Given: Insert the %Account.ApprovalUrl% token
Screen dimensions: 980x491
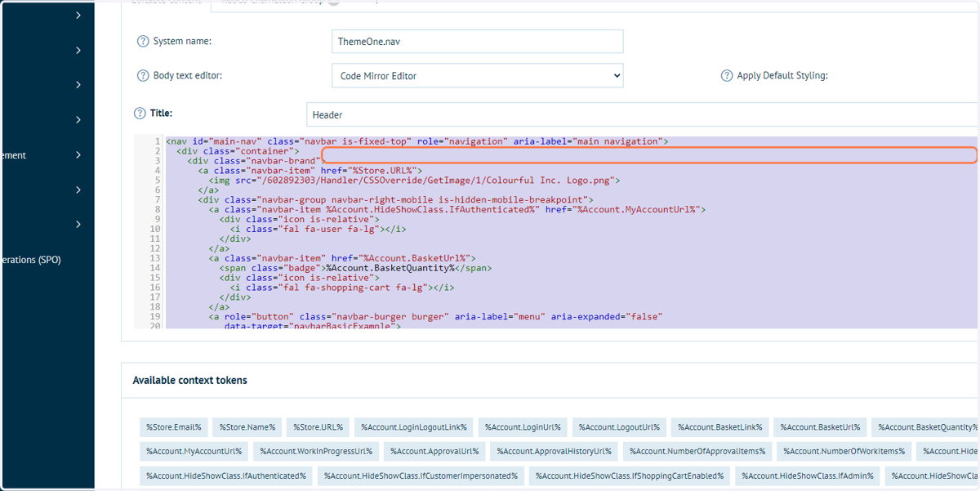Looking at the screenshot, I should 434,451.
